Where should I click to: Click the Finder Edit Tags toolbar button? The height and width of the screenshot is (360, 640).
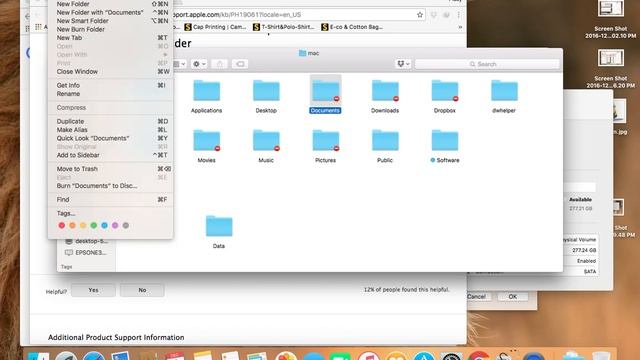click(x=240, y=64)
